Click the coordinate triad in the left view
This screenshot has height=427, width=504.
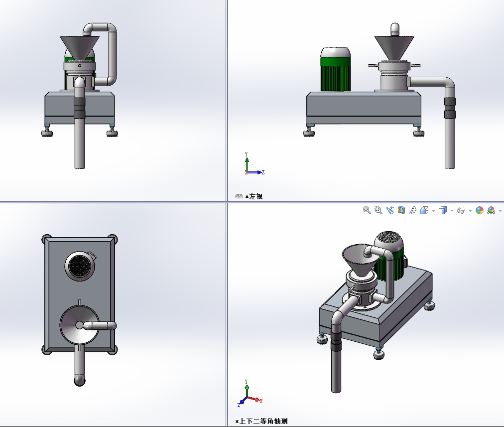254,164
